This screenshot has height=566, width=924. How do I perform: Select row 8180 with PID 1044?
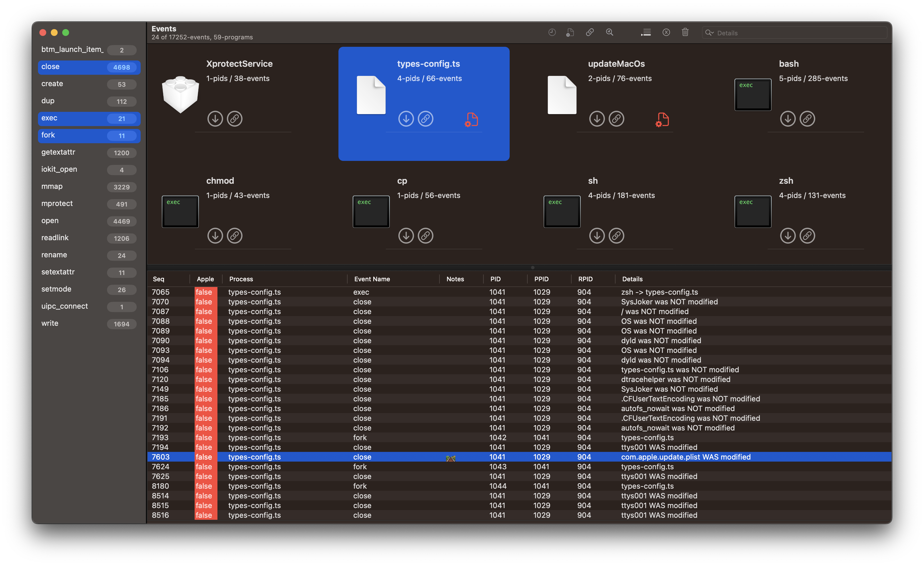point(519,486)
